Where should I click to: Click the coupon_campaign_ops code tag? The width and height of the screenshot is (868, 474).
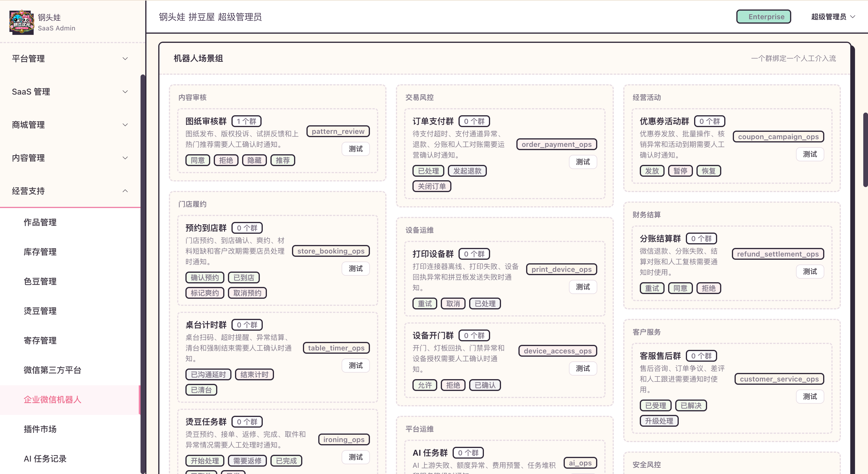[778, 137]
